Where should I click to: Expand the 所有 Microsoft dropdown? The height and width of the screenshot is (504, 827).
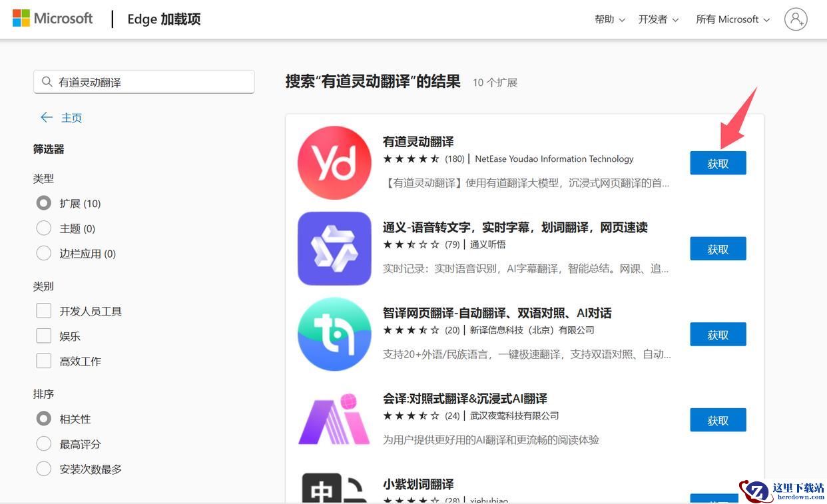tap(732, 19)
